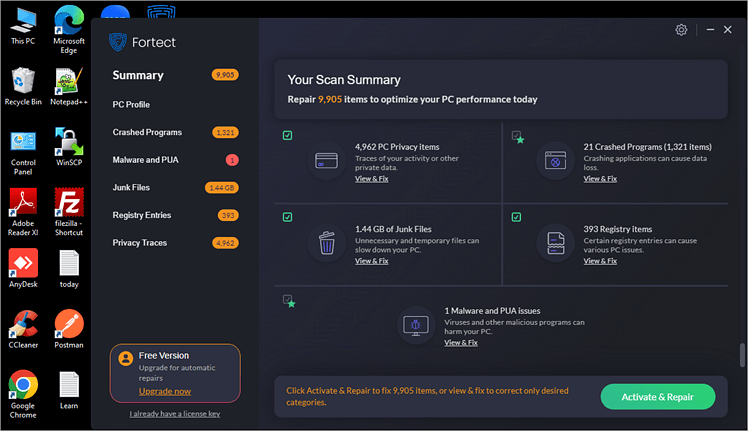Open Recycle Bin on desktop
The height and width of the screenshot is (431, 748).
(x=23, y=86)
